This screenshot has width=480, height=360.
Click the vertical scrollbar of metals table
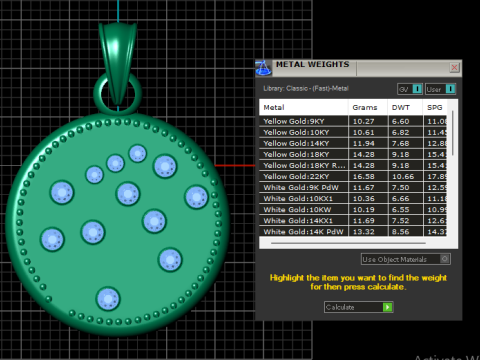(x=452, y=133)
